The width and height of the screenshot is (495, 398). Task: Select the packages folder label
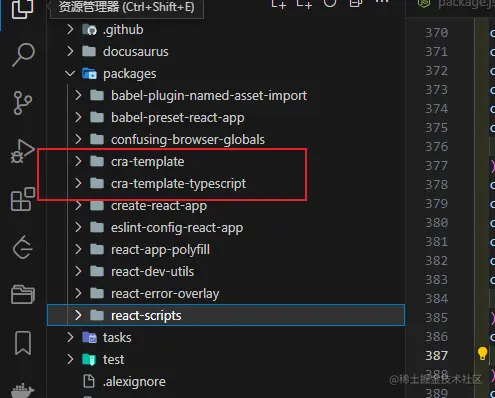click(130, 74)
